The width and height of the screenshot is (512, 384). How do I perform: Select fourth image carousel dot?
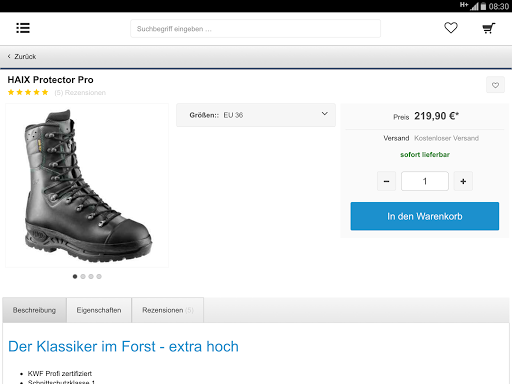click(x=99, y=276)
